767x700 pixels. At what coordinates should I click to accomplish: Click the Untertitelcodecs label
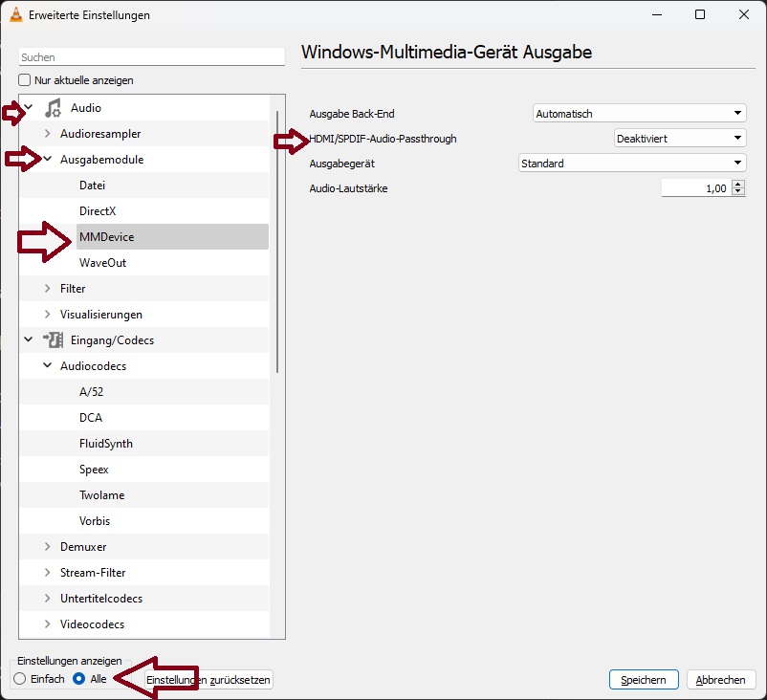(101, 599)
